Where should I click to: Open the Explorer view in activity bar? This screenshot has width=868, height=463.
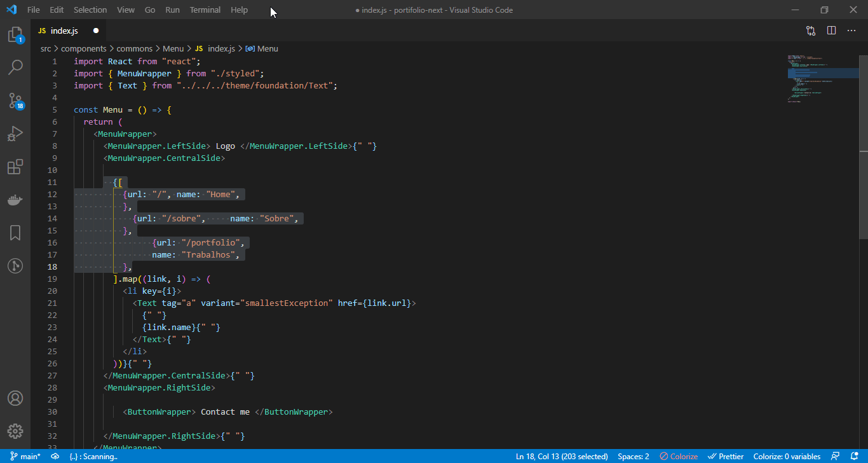15,34
